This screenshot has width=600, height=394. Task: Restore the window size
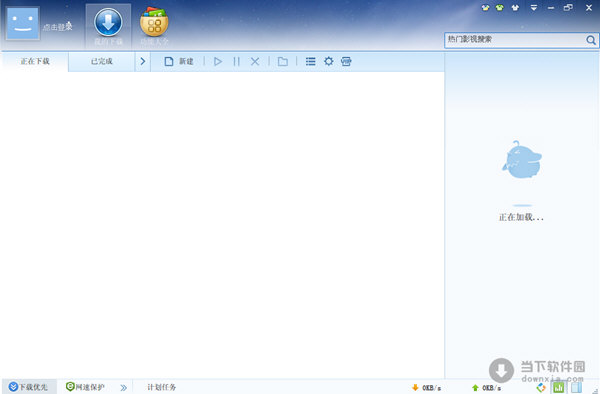click(568, 7)
